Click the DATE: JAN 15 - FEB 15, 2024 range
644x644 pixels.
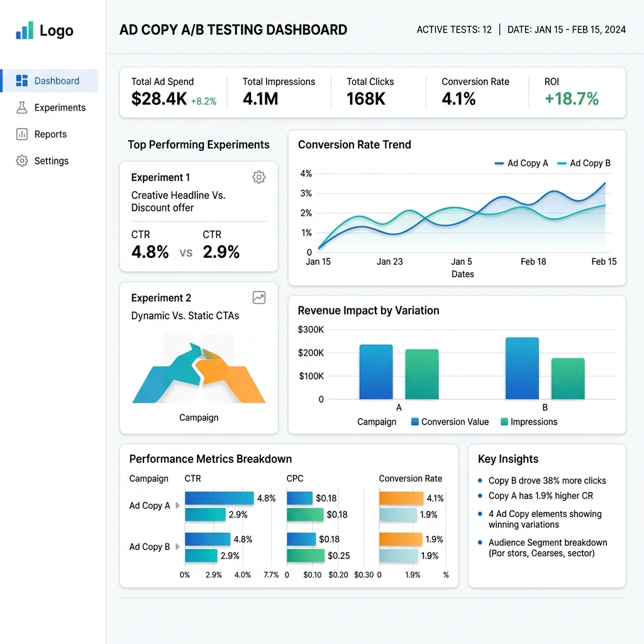[x=567, y=30]
